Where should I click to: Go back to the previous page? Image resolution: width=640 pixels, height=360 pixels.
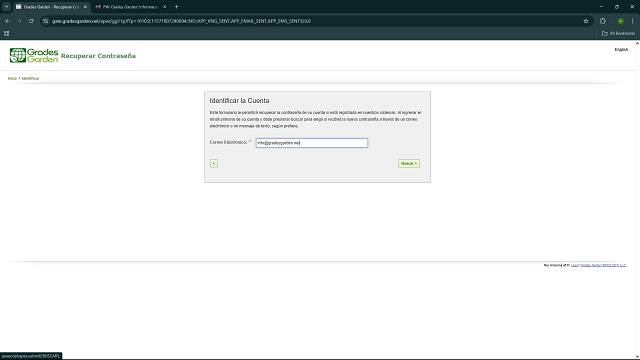(7, 21)
